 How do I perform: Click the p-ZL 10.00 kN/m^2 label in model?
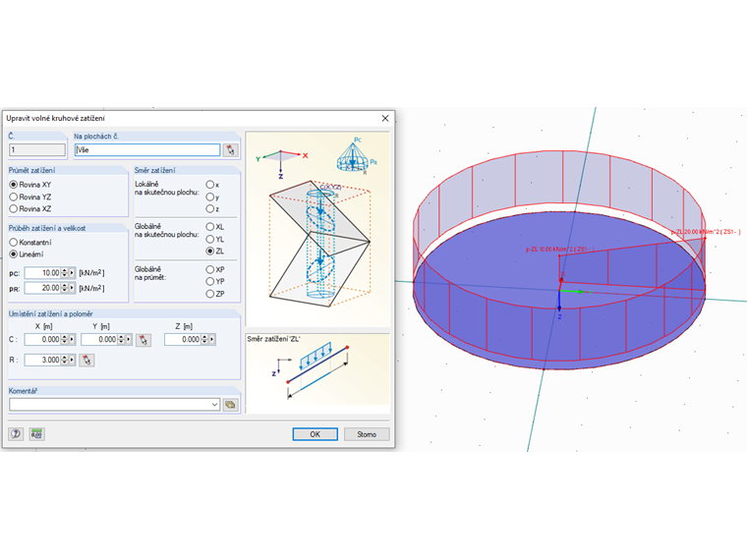[x=560, y=249]
